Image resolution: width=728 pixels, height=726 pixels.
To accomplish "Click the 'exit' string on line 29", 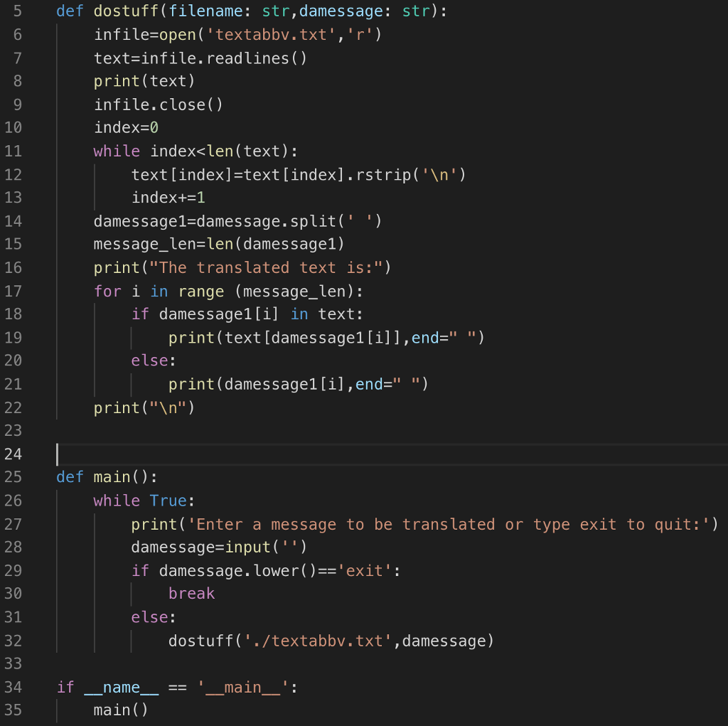I will [365, 571].
